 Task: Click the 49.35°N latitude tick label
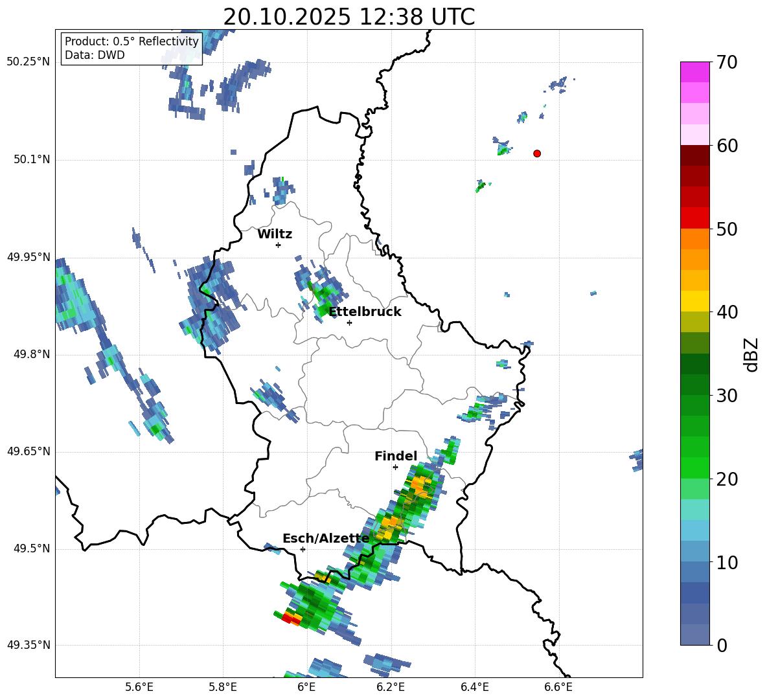pyautogui.click(x=29, y=645)
